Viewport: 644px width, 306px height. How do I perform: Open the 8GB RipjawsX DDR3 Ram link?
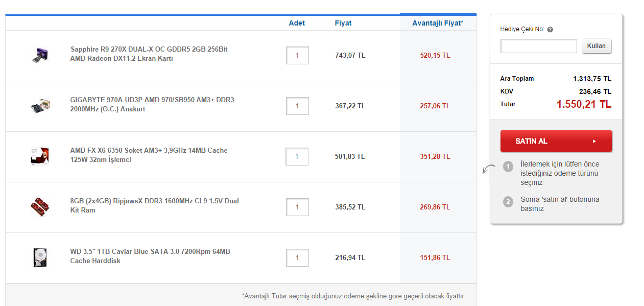tap(154, 205)
